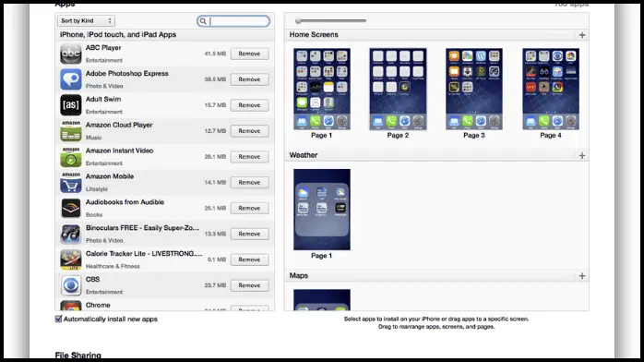Add a new Home Screens page
The height and width of the screenshot is (362, 644).
click(582, 35)
